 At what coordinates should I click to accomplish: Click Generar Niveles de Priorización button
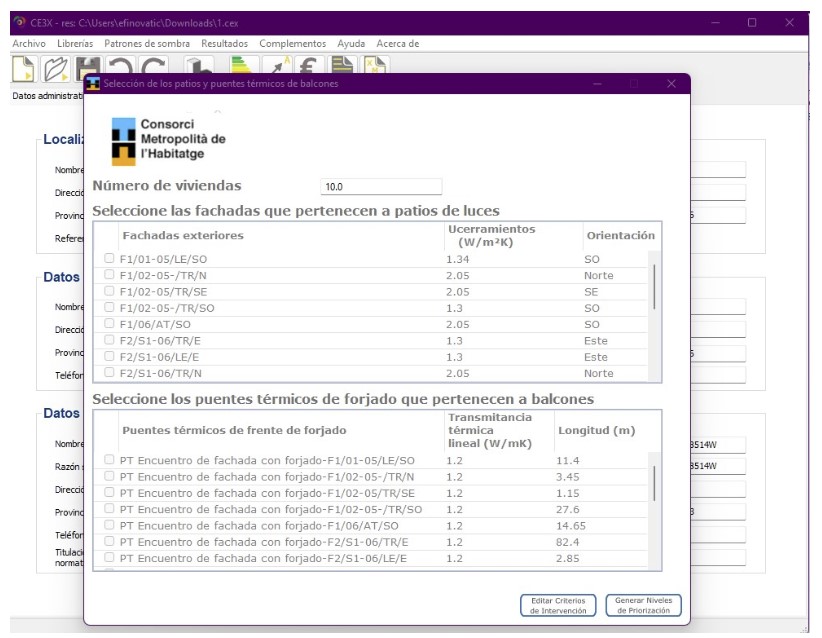(643, 605)
